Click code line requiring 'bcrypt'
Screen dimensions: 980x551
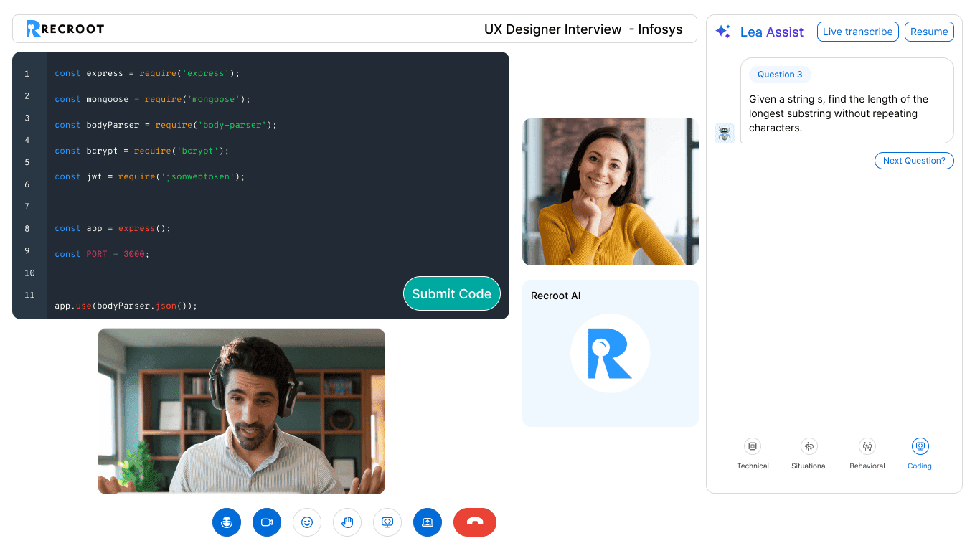pyautogui.click(x=142, y=151)
